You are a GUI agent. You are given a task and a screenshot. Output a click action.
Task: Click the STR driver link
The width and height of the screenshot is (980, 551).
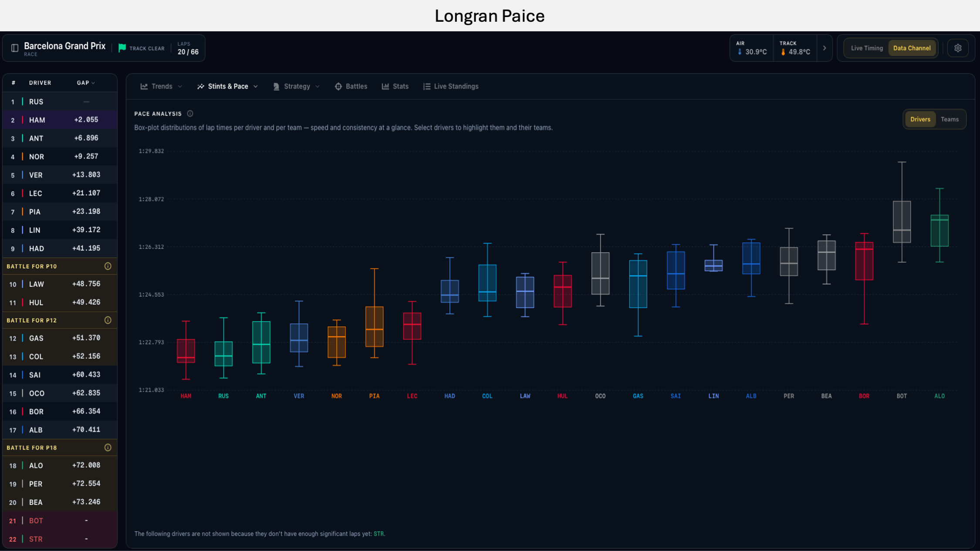tap(378, 534)
